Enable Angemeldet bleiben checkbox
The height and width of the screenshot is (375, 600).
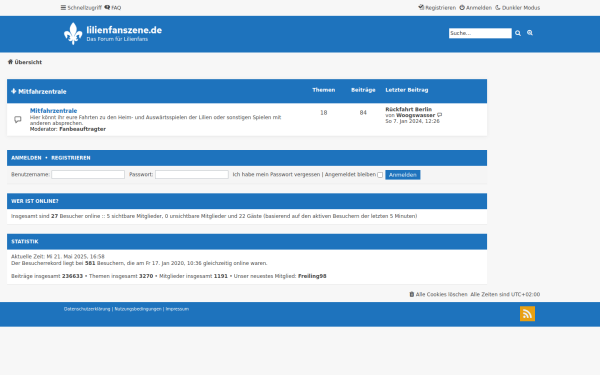coord(380,175)
